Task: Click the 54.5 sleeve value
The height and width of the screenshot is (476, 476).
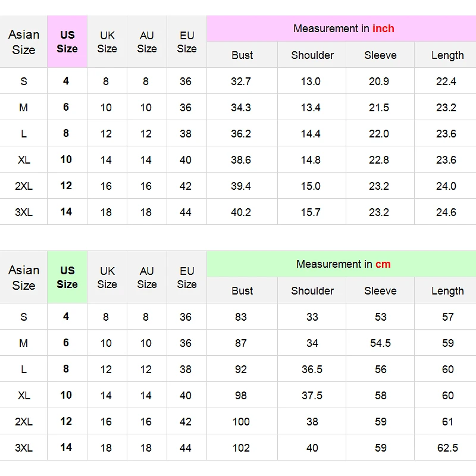Action: (380, 343)
